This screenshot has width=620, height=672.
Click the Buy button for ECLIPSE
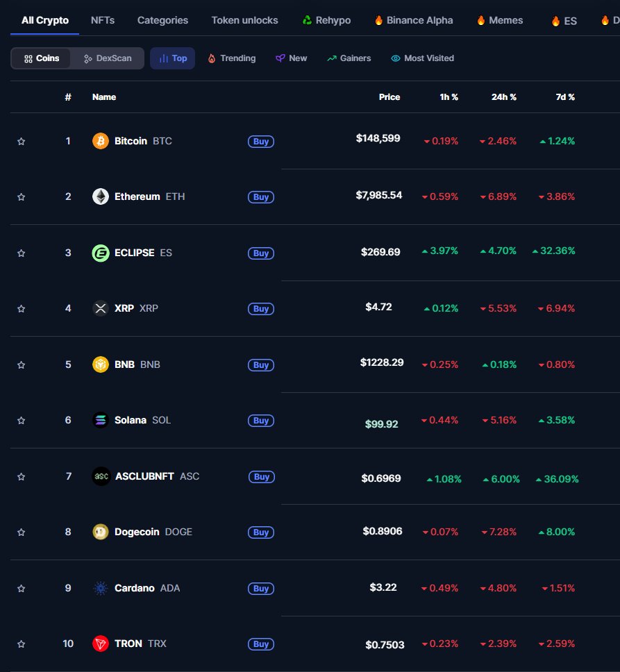pyautogui.click(x=261, y=253)
